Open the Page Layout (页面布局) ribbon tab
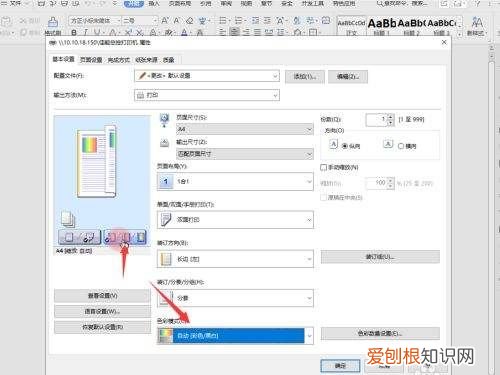This screenshot has width=500, height=375. click(180, 4)
